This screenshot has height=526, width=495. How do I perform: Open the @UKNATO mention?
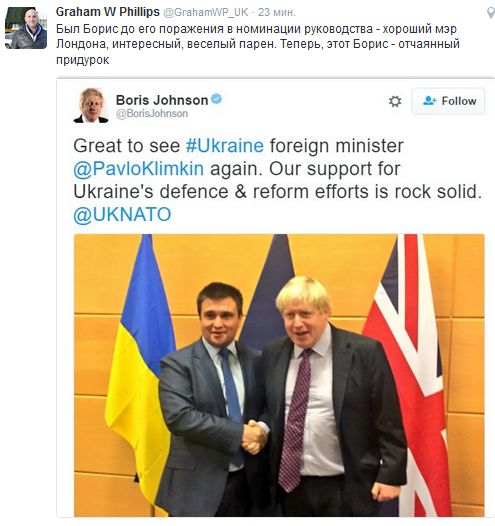pyautogui.click(x=122, y=215)
